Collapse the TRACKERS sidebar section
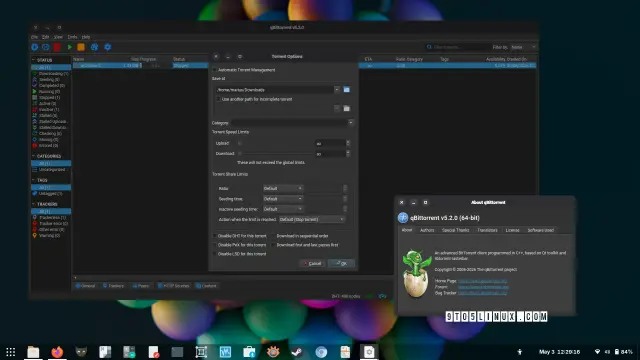640x360 pixels. pyautogui.click(x=33, y=204)
